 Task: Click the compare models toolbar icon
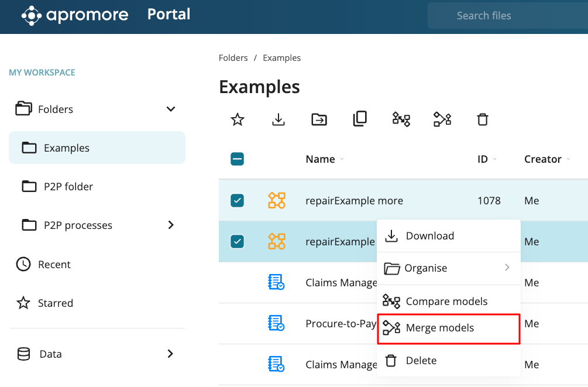(401, 119)
